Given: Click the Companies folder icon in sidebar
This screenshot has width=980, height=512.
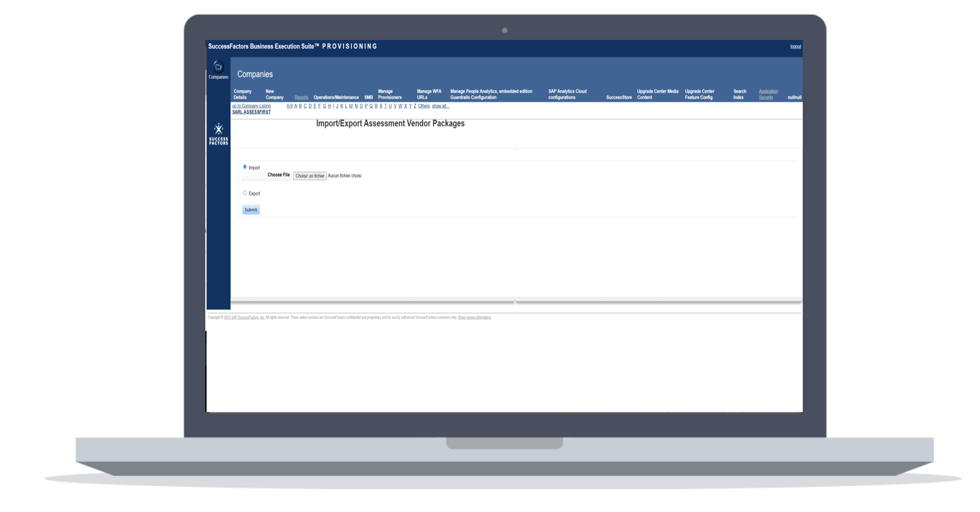Looking at the screenshot, I should coord(218,67).
